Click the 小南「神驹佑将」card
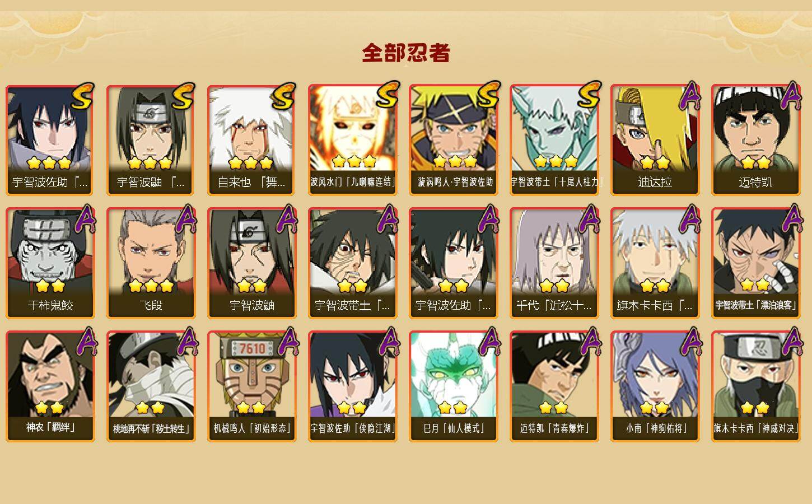The width and height of the screenshot is (812, 504). click(x=655, y=386)
